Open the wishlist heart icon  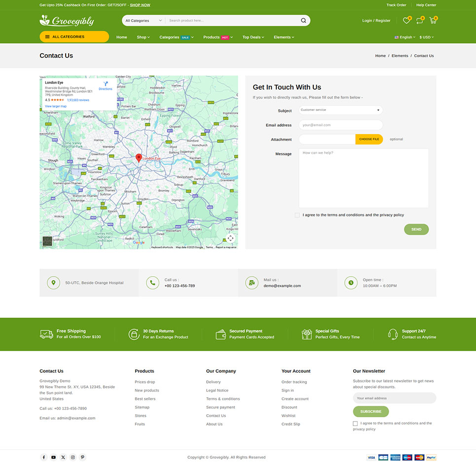coord(406,21)
